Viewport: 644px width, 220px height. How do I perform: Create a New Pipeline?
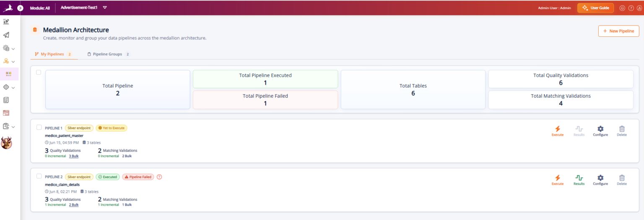pos(618,31)
